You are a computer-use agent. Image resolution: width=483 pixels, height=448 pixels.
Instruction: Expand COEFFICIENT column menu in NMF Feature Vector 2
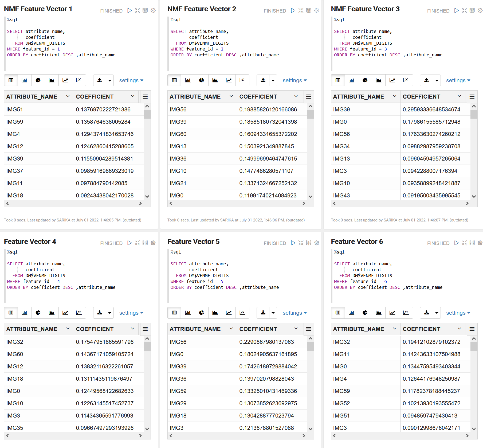[296, 96]
